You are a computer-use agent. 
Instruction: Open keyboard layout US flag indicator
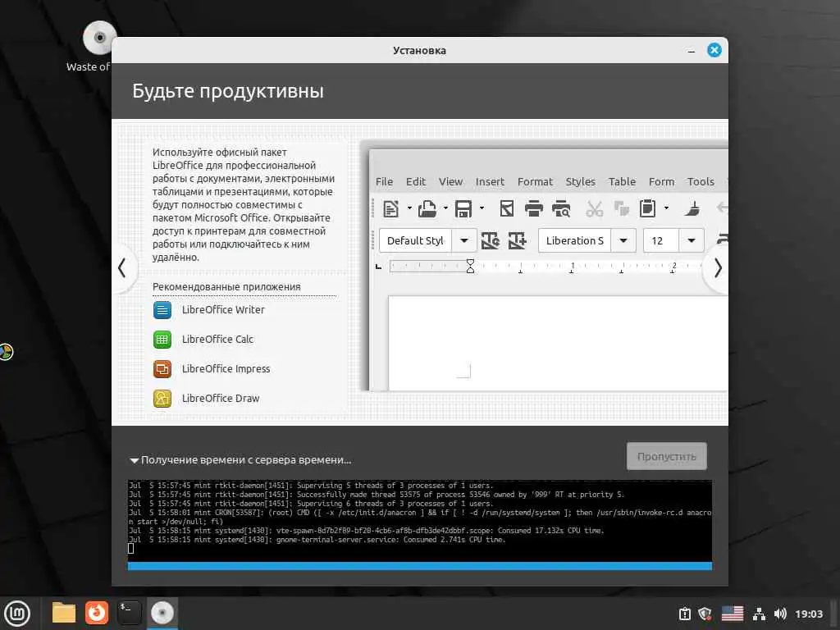733,614
